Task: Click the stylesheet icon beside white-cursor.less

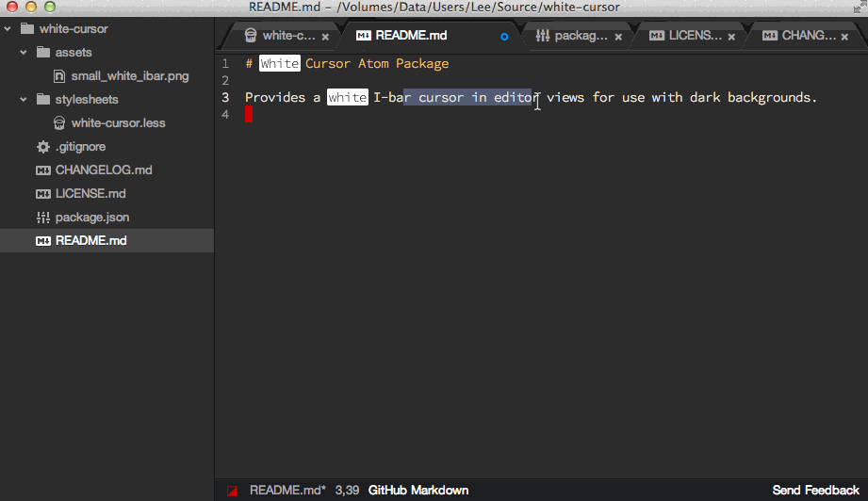Action: coord(59,123)
